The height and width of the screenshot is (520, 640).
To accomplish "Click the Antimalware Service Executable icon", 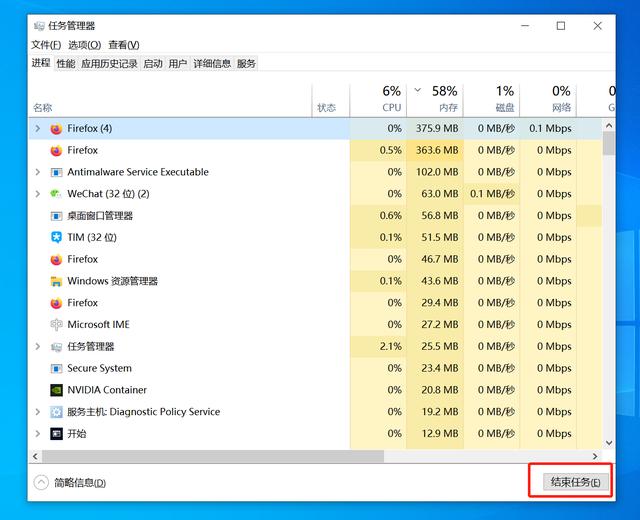I will pos(56,172).
